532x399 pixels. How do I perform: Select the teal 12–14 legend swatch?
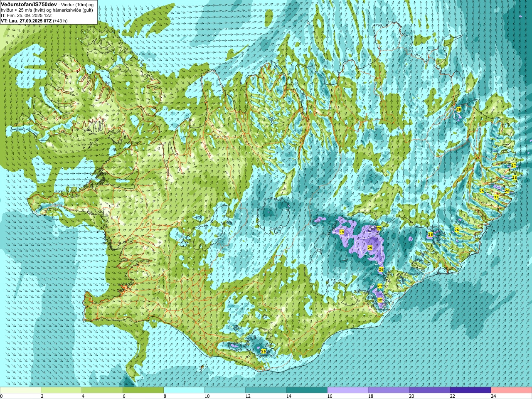pos(266,390)
